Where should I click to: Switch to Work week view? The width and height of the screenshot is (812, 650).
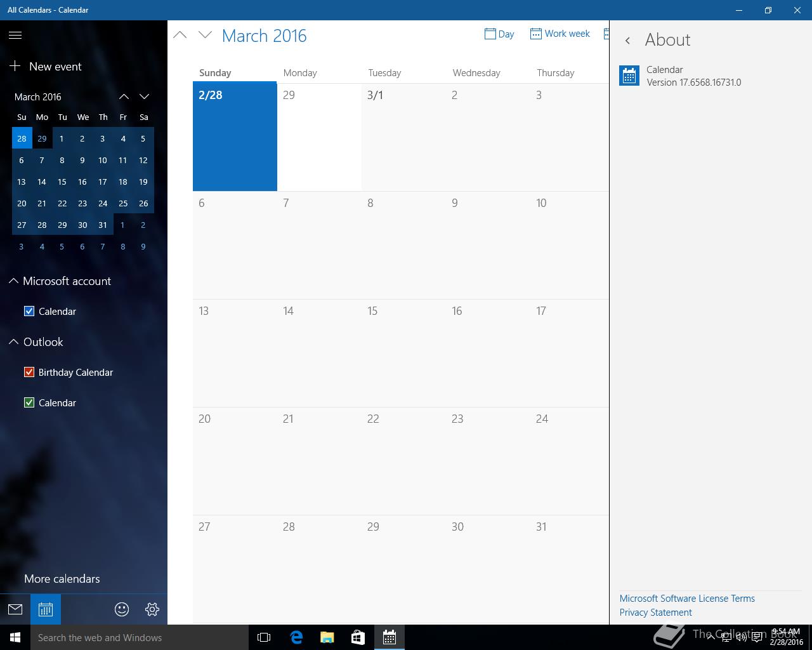pos(560,34)
